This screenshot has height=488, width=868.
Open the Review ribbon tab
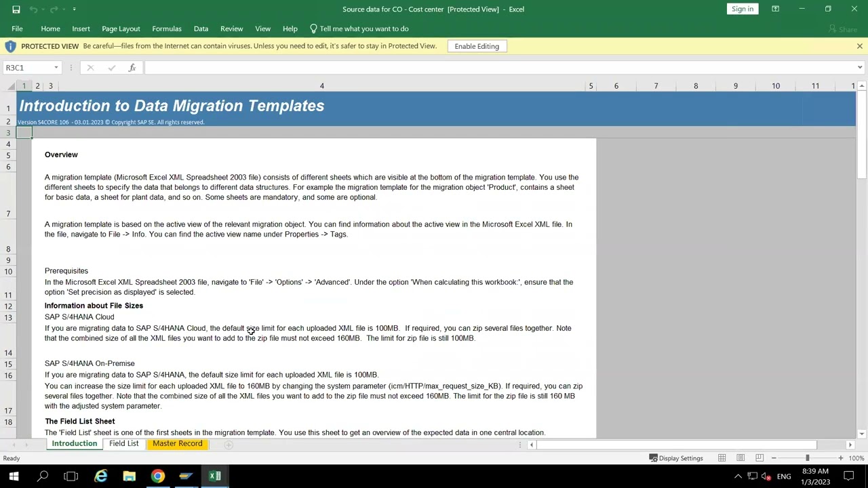tap(231, 28)
